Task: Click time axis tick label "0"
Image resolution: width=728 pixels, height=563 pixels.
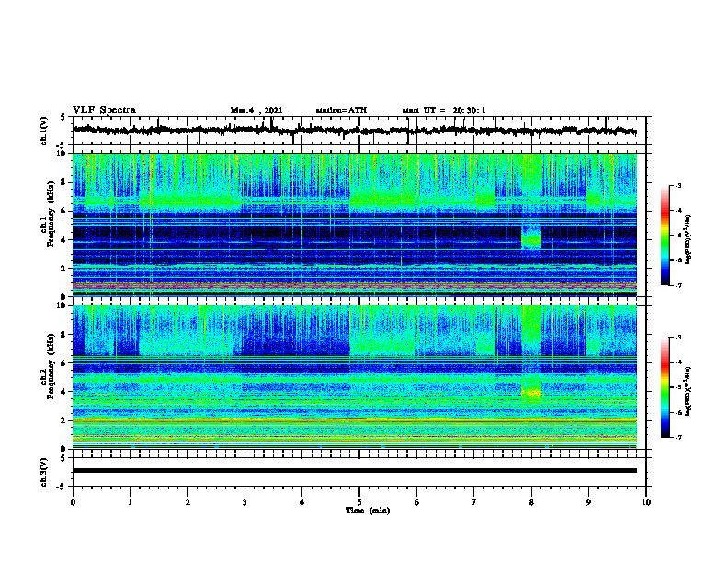Action: tap(73, 502)
